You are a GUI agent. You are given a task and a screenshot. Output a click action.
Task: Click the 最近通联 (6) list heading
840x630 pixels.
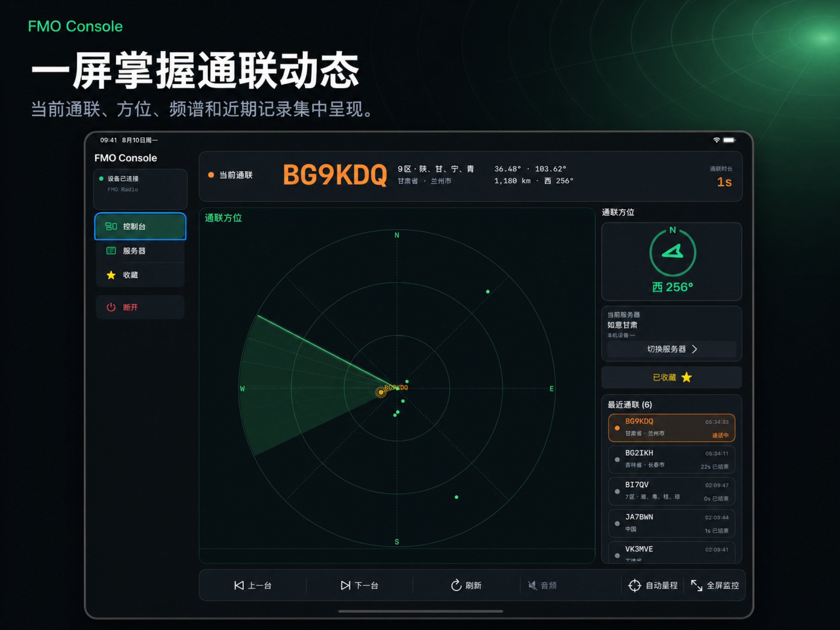630,404
